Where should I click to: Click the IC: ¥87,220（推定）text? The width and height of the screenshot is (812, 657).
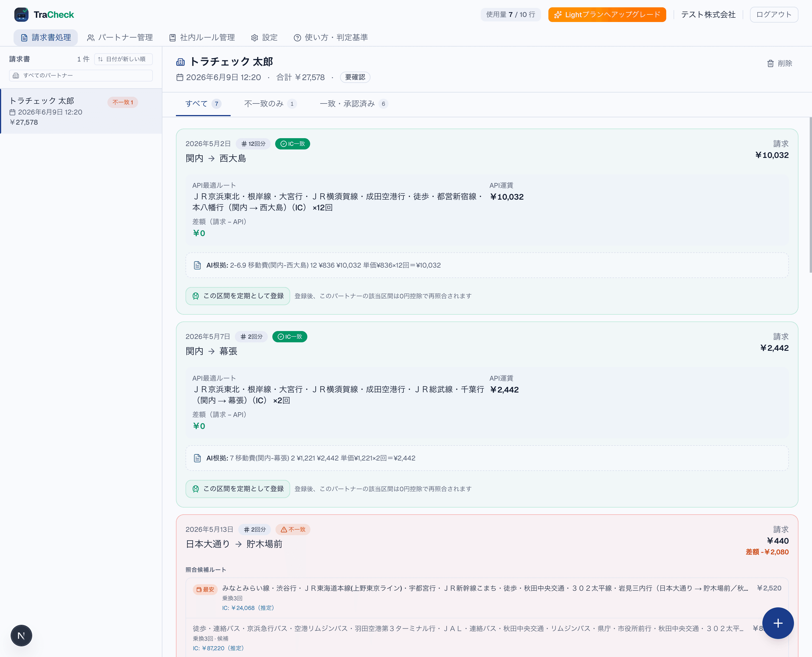(x=218, y=648)
